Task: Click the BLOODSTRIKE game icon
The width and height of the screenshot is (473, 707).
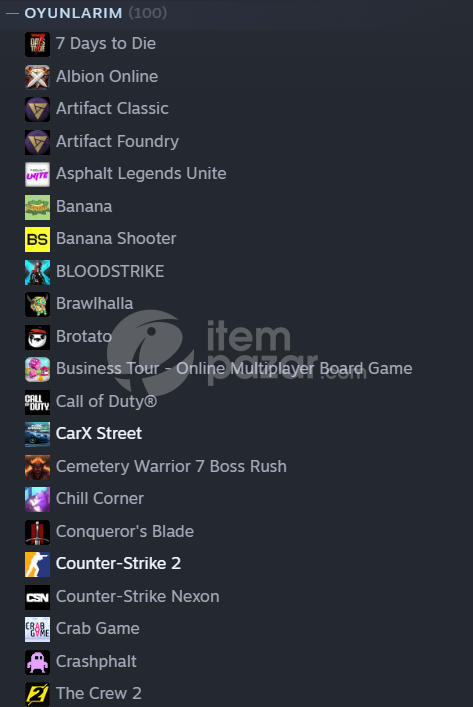Action: [37, 272]
